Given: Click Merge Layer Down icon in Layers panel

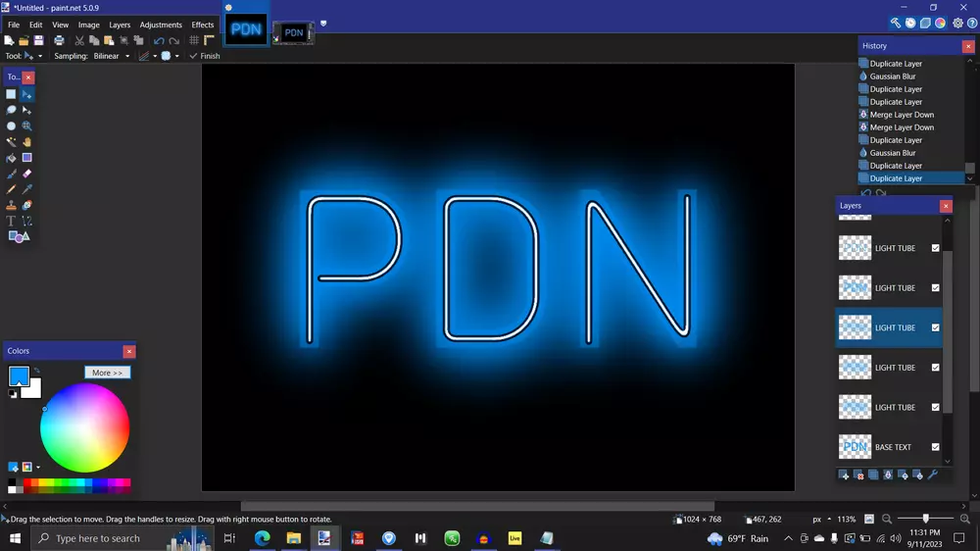Looking at the screenshot, I should 888,476.
